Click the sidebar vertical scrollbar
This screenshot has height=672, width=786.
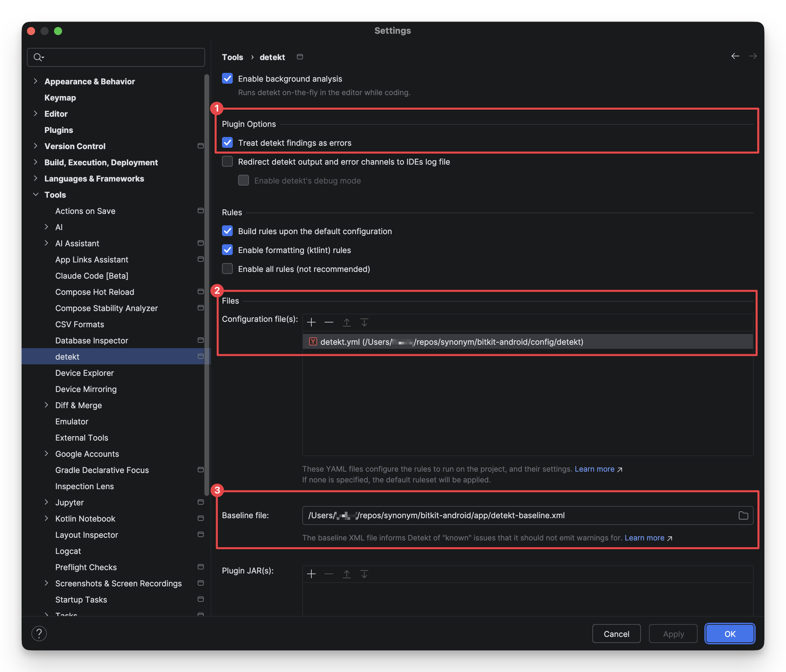[x=206, y=285]
